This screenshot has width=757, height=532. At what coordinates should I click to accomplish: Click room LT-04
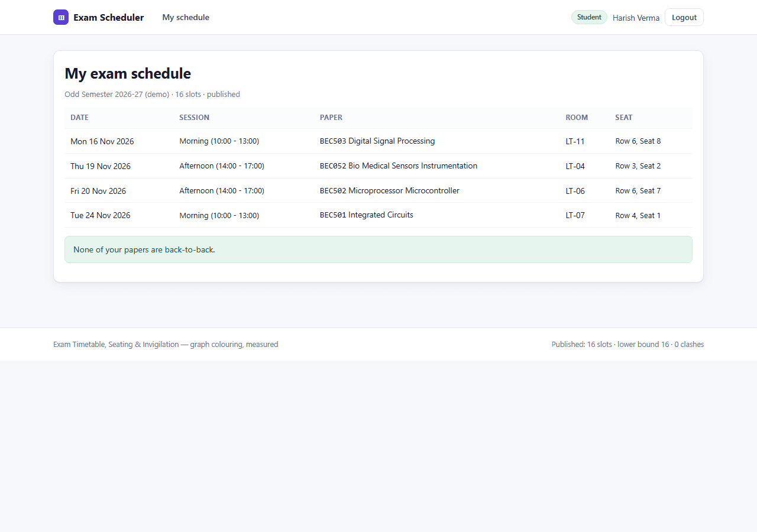[x=575, y=166]
